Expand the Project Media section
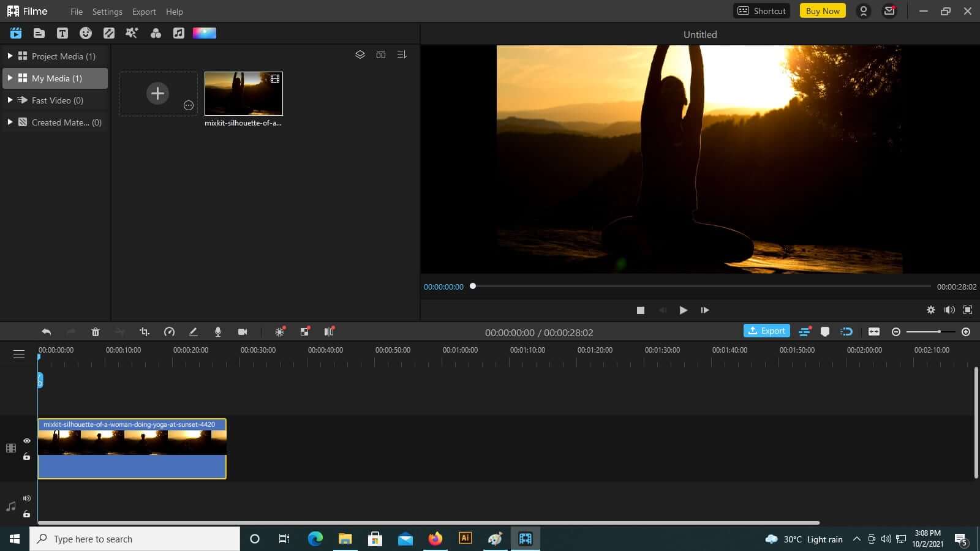The image size is (980, 551). click(10, 56)
